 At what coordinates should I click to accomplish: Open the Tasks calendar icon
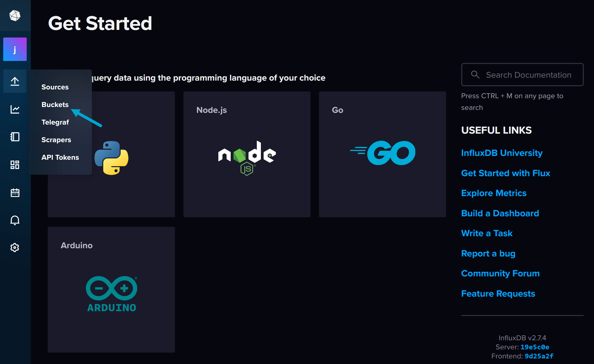(15, 193)
